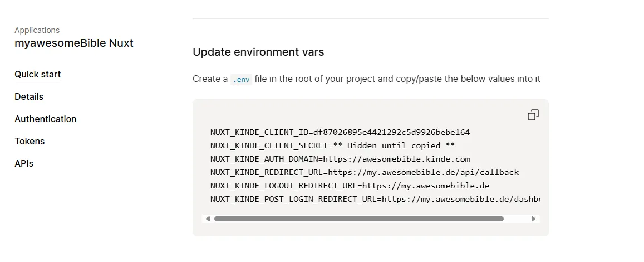The height and width of the screenshot is (262, 644).
Task: Click the NUXT_KINDE_AUTH_DOMAIN line
Action: [x=340, y=159]
